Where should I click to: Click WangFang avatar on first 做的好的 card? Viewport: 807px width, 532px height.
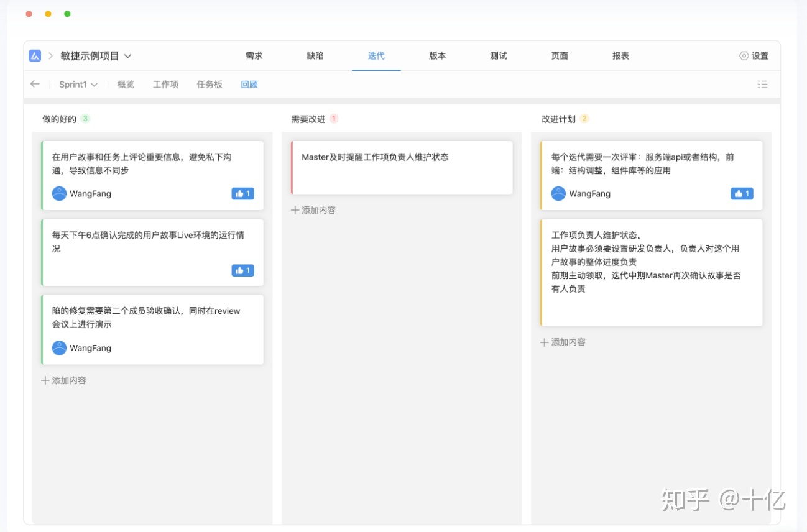(59, 194)
